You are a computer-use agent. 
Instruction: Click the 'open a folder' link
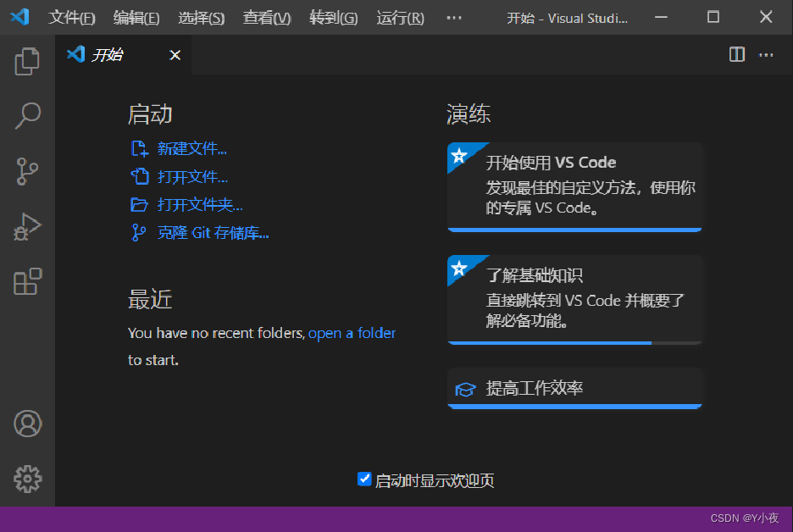(352, 333)
